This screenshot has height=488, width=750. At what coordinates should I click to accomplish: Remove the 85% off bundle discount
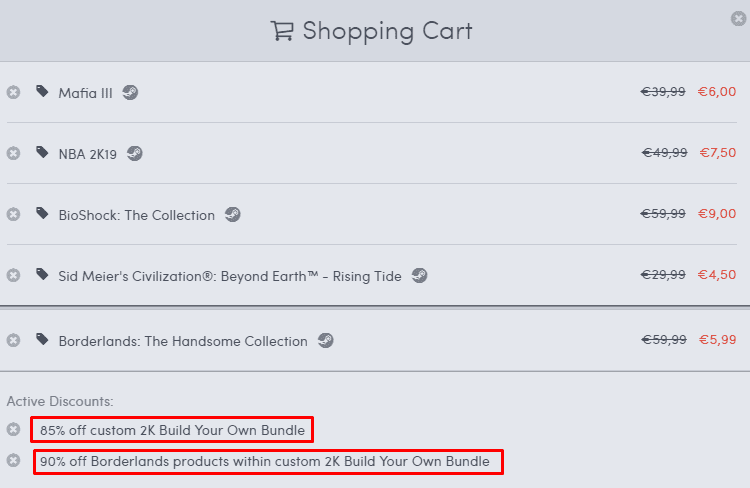click(x=13, y=429)
